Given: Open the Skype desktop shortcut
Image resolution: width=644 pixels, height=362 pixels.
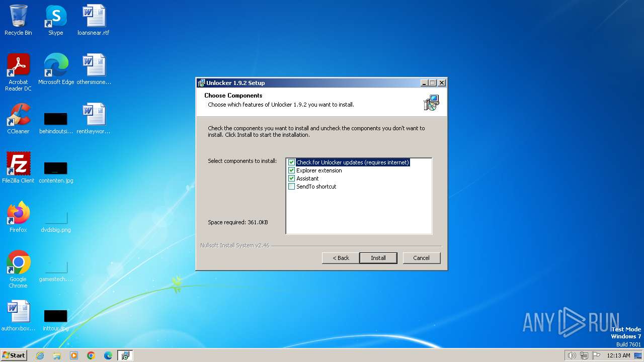Looking at the screenshot, I should coord(56,20).
